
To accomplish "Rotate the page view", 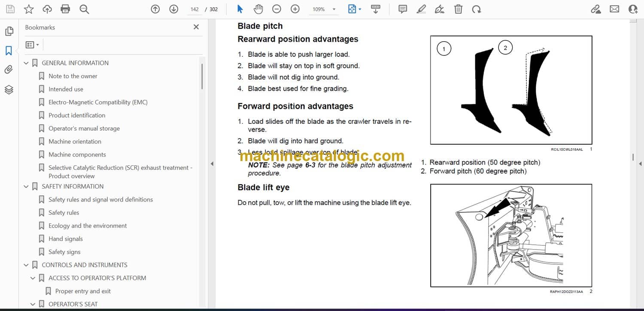I will [x=476, y=9].
